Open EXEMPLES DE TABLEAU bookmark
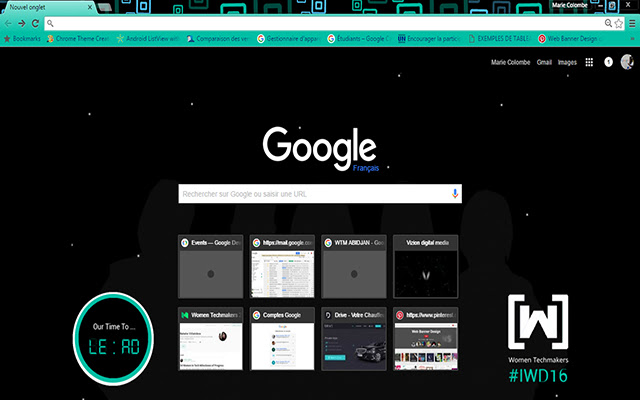Viewport: 640px width, 400px height. click(x=500, y=39)
